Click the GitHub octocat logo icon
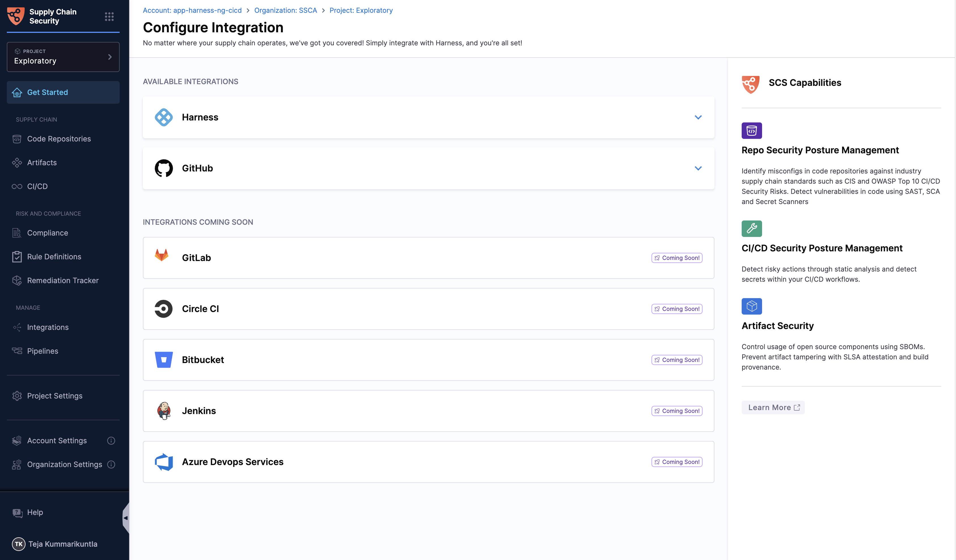Screen dimensions: 956x560 pos(164,168)
